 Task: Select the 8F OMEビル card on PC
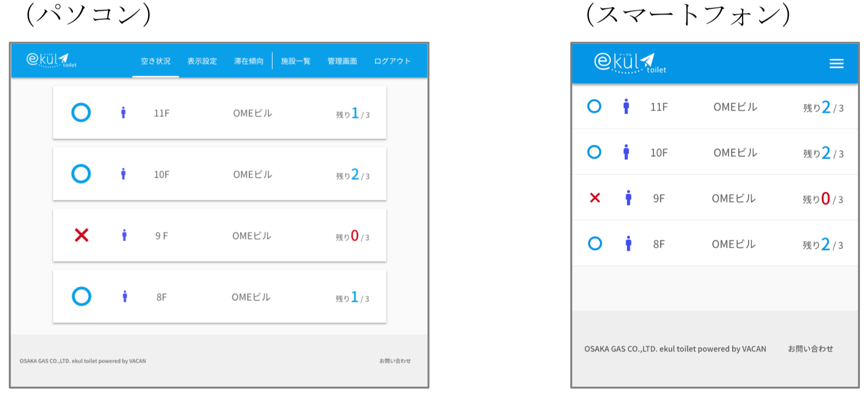click(x=220, y=297)
